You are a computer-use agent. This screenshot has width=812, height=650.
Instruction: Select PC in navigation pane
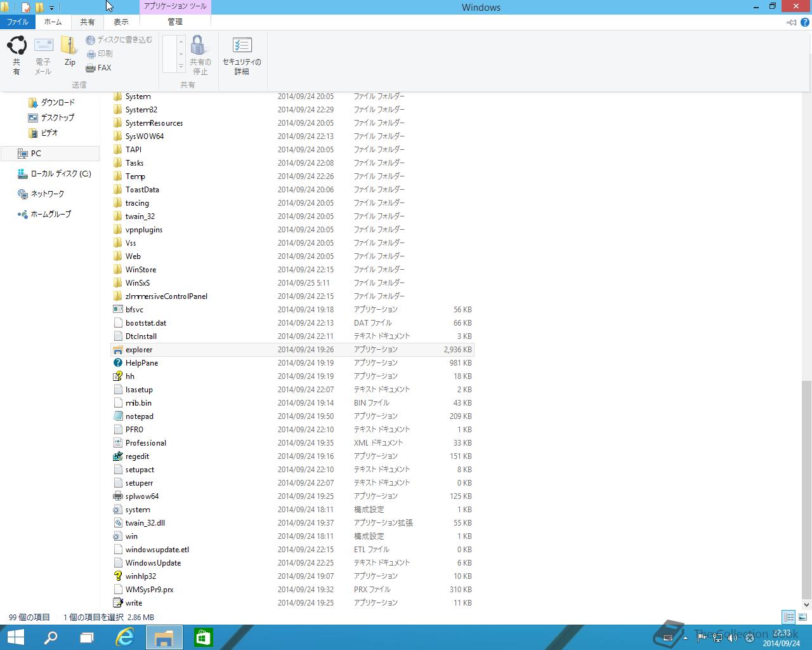[x=50, y=154]
